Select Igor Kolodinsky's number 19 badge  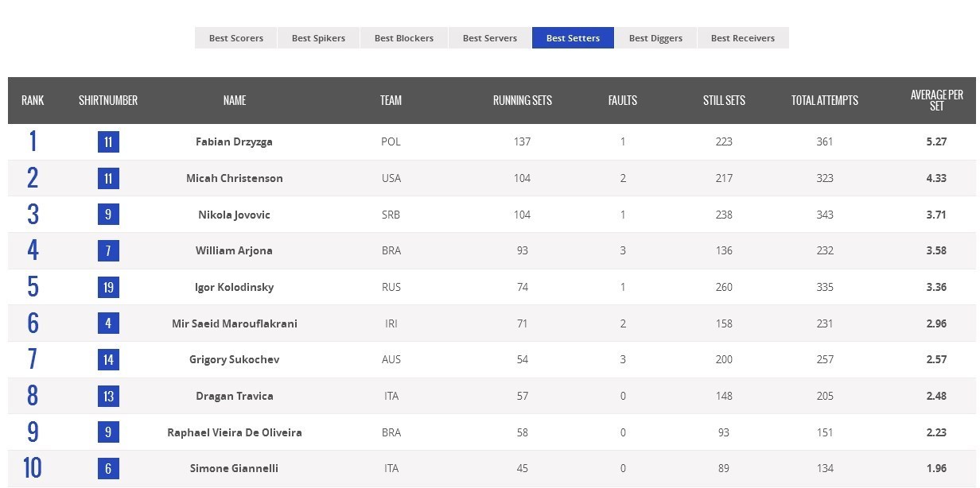[108, 288]
